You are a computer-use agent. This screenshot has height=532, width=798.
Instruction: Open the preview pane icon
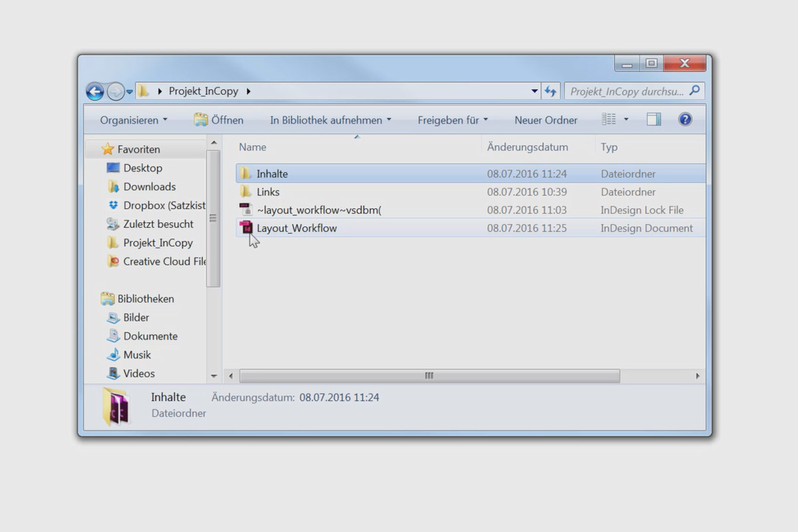click(x=653, y=120)
